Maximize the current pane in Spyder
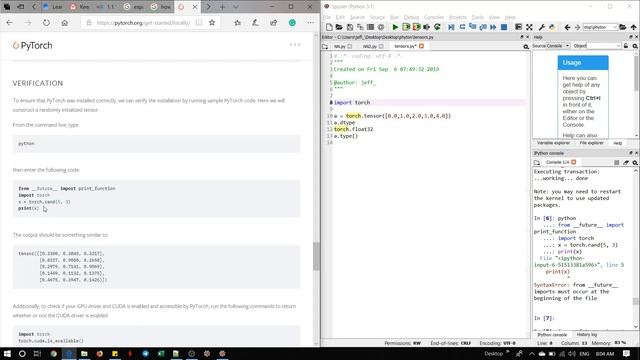The height and width of the screenshot is (360, 640). click(518, 27)
